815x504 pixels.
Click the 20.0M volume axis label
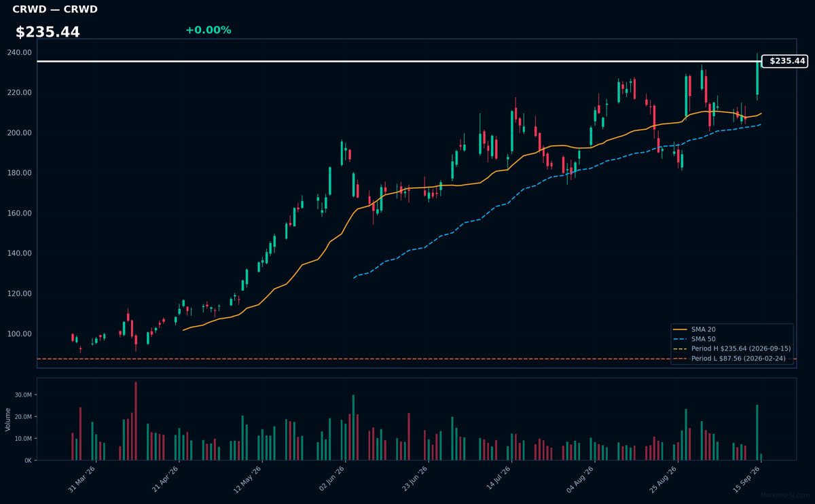point(23,416)
